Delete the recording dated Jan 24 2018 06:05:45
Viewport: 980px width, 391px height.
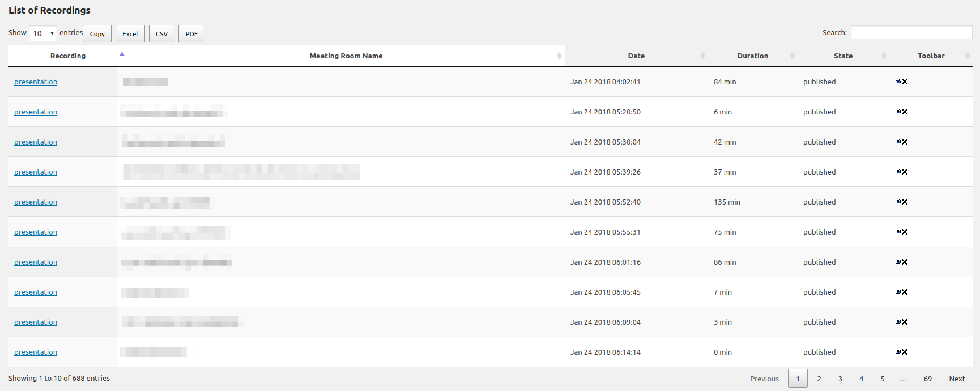[x=905, y=292]
